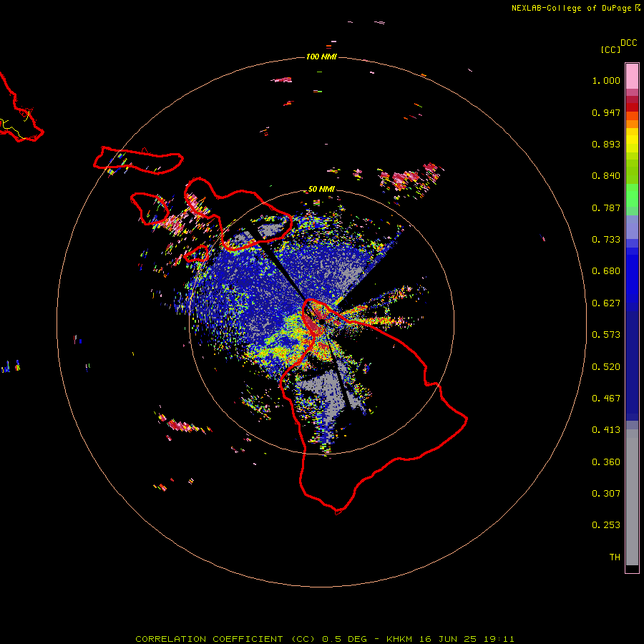
Task: Click the 0.947 scale value
Action: (606, 112)
